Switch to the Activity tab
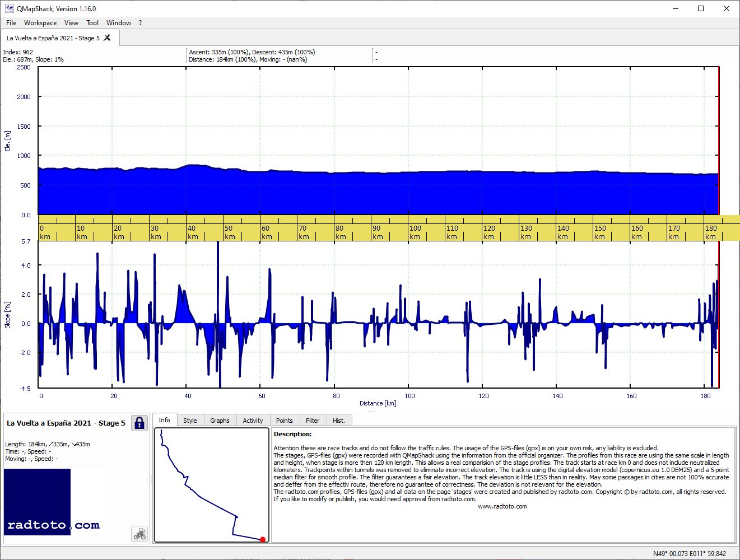Viewport: 740px width, 560px height. [x=253, y=421]
